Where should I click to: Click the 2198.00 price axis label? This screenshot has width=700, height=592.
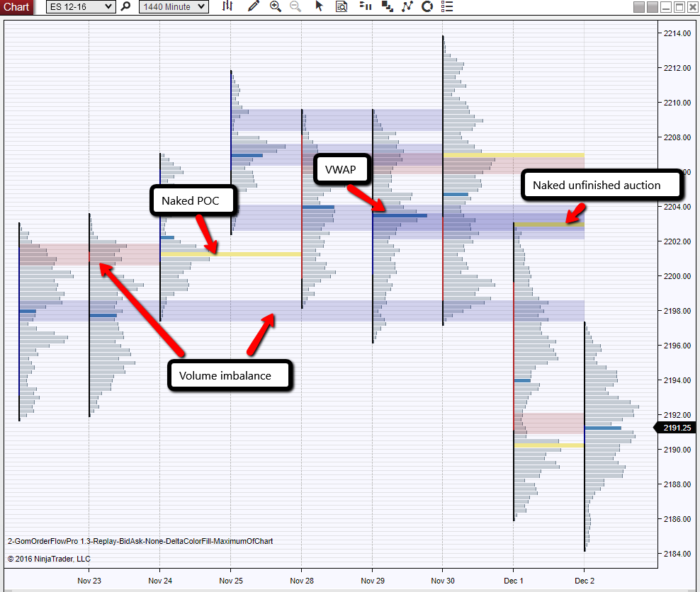point(677,311)
